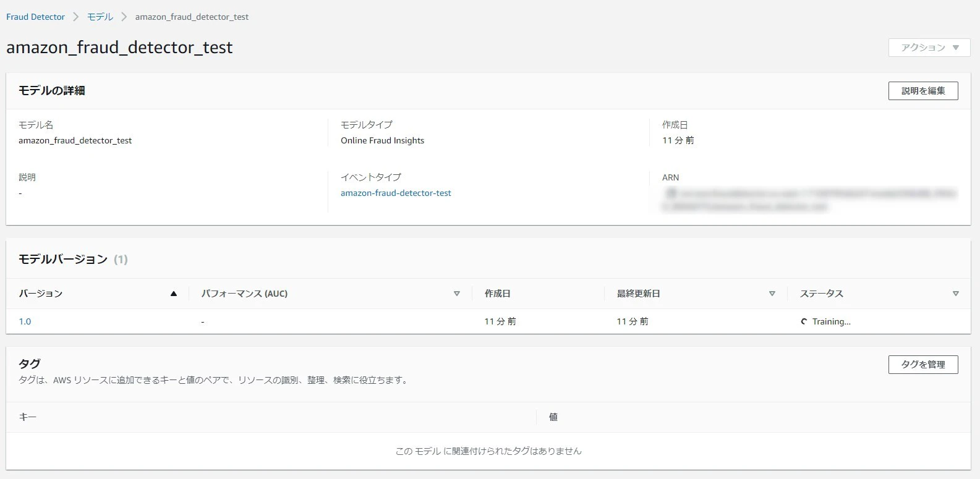The image size is (980, 479).
Task: Open the amazon-fraud-detector-test event type link
Action: tap(396, 193)
